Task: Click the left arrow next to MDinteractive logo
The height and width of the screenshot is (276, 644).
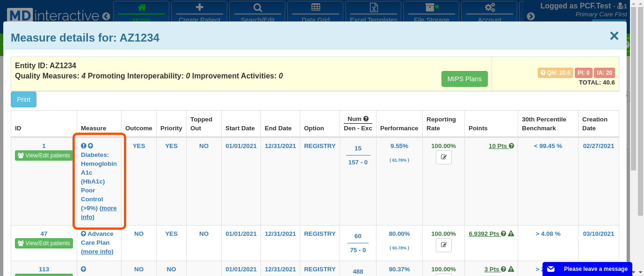Action: pyautogui.click(x=106, y=16)
